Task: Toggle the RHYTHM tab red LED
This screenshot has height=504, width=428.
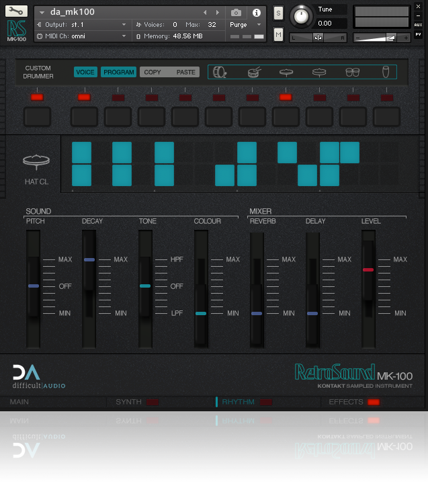Action: [x=265, y=402]
